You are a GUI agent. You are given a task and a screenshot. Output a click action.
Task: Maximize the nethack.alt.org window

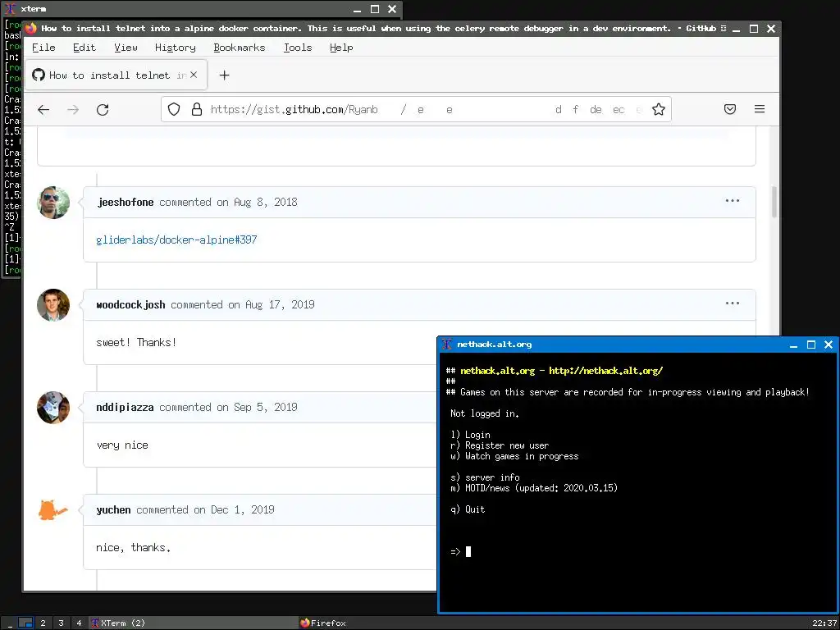(811, 345)
